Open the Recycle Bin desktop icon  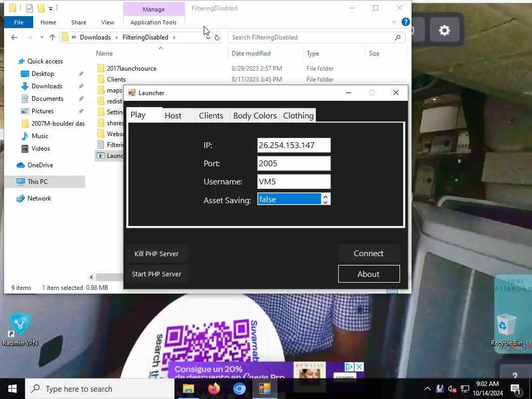506,329
